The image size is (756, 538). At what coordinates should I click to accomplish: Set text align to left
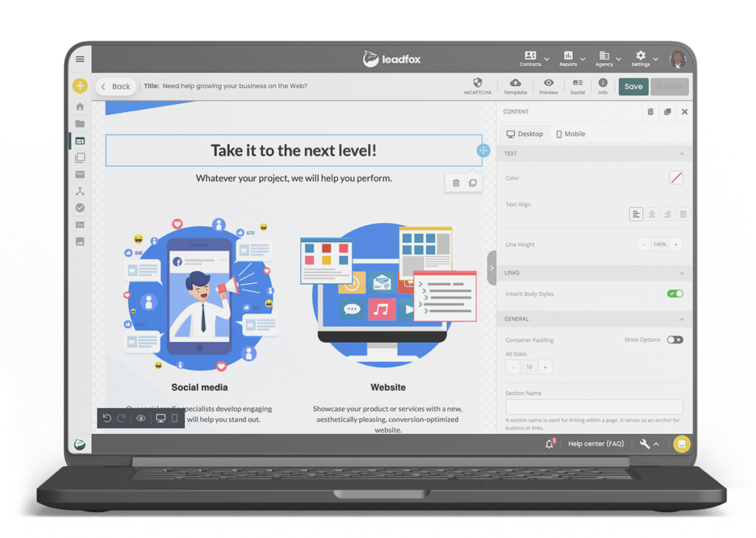point(636,214)
